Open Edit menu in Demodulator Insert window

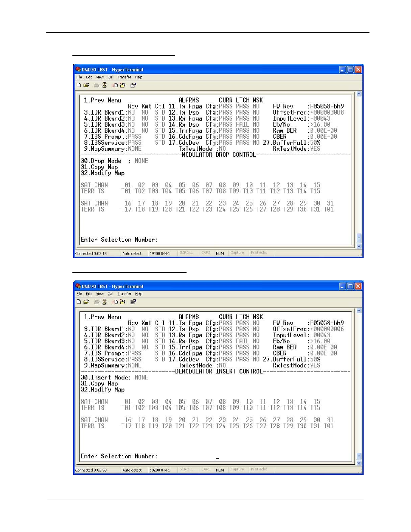click(x=89, y=294)
